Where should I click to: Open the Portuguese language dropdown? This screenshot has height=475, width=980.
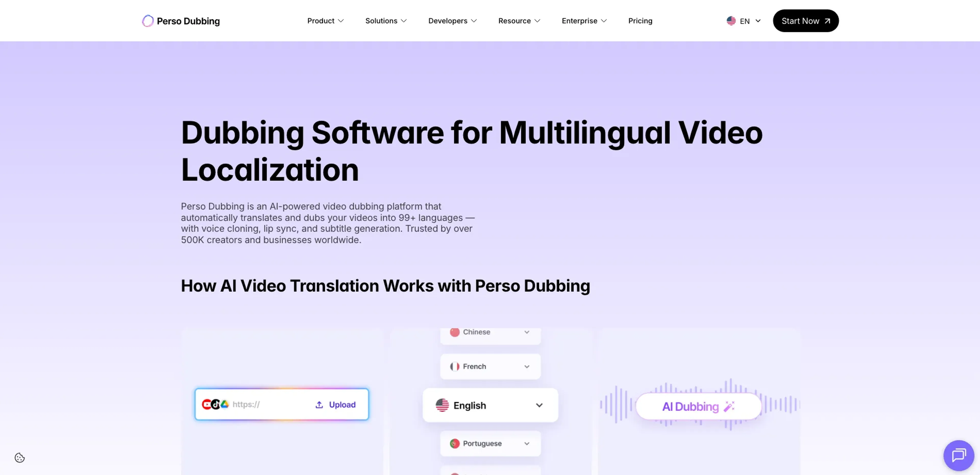point(490,443)
